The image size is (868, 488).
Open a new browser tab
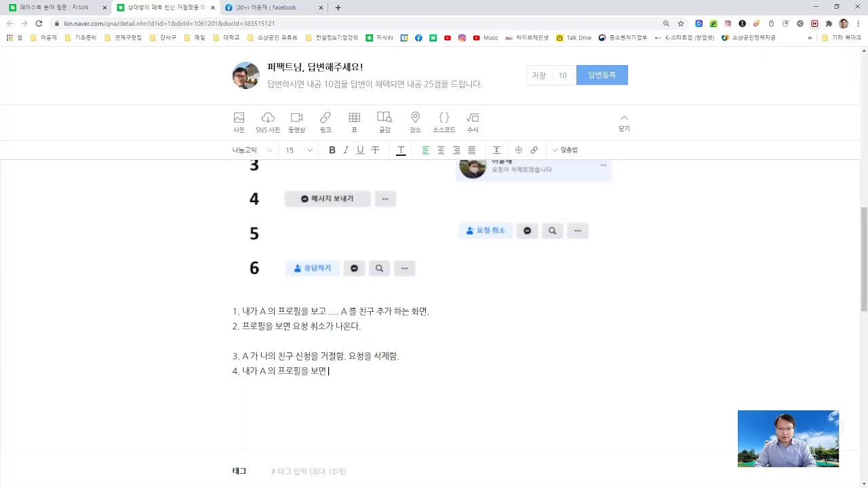click(x=338, y=7)
